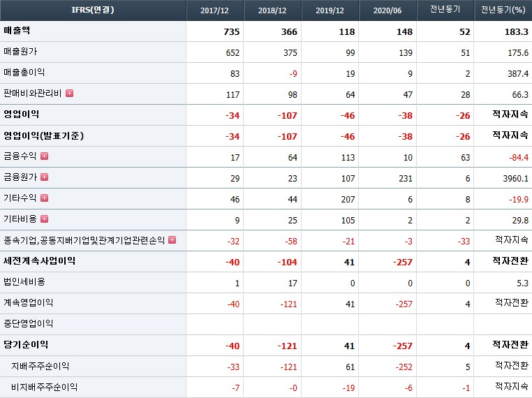Select the 2019/12 column header

tap(330, 10)
